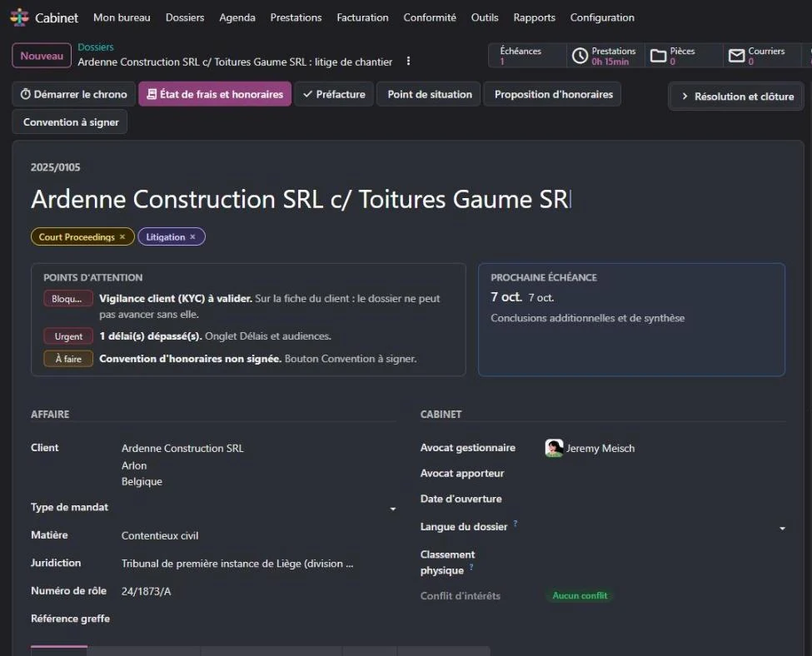Click Point de situation button
This screenshot has width=812, height=656.
click(430, 94)
